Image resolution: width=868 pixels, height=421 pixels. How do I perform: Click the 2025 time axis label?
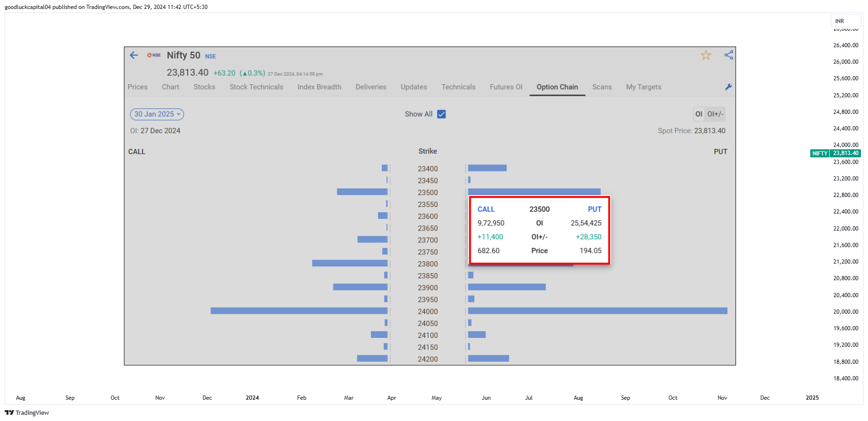pos(812,398)
